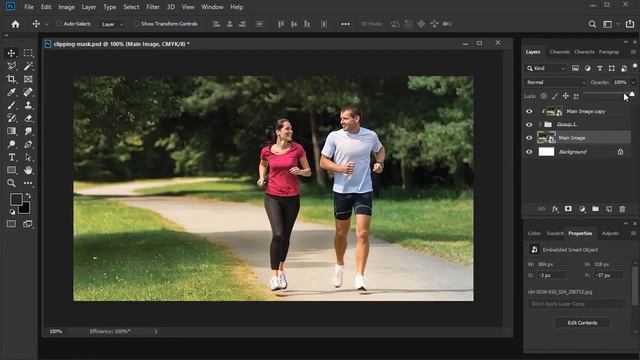
Task: Select the Path Selection tool
Action: 28,157
